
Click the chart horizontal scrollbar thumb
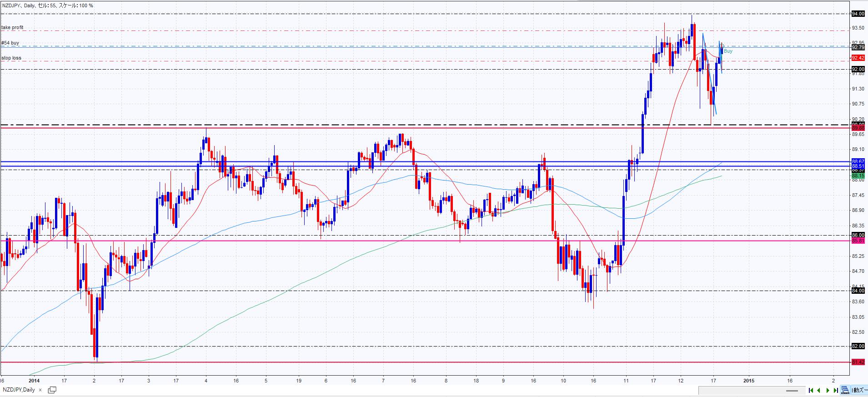tap(792, 391)
